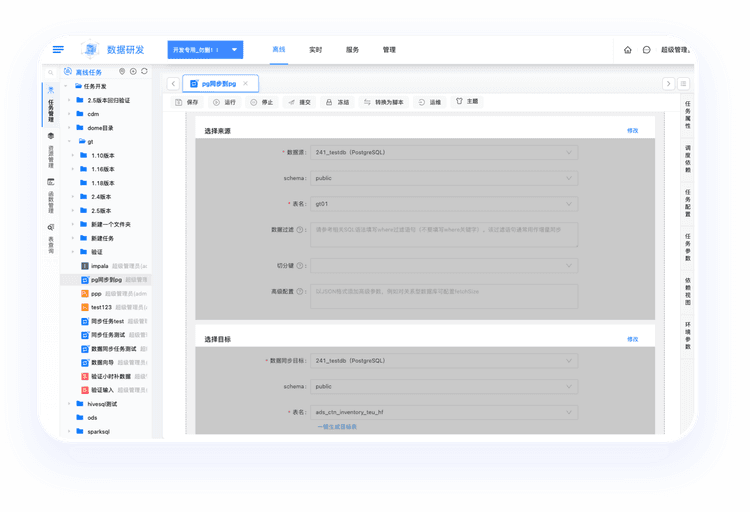This screenshot has width=750, height=512.
Task: Click the 修改 link in 选择来源 section
Action: (632, 130)
